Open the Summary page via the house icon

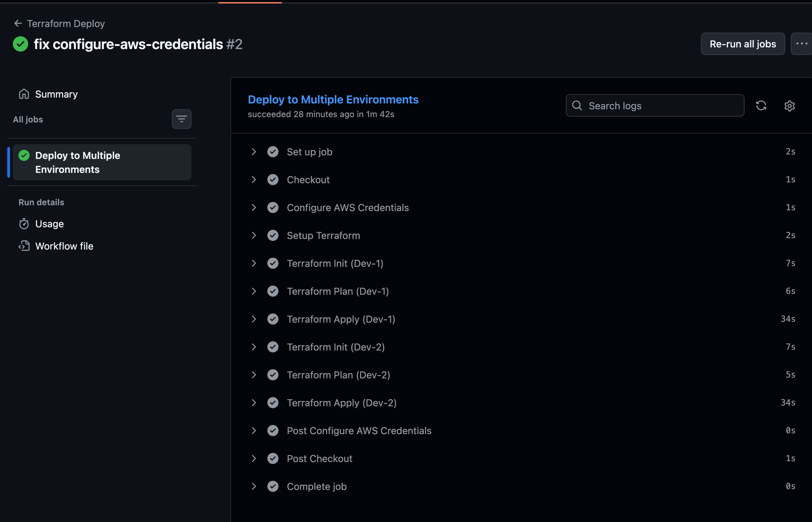click(24, 94)
